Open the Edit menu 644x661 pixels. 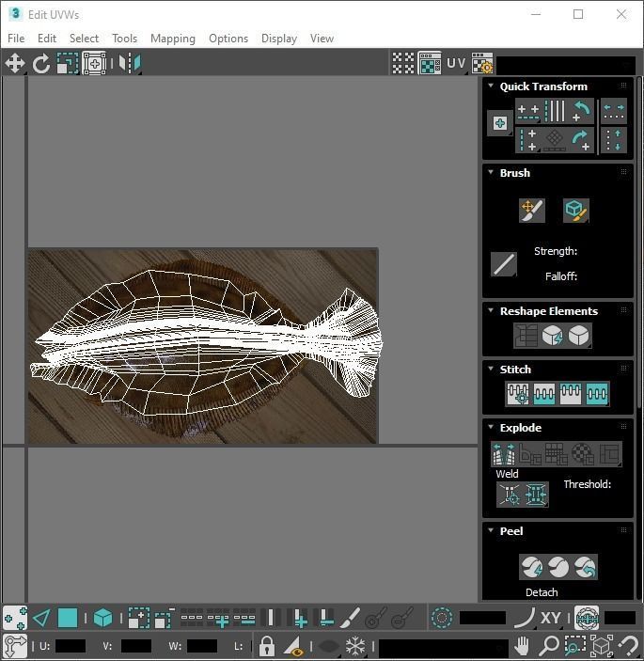point(47,39)
